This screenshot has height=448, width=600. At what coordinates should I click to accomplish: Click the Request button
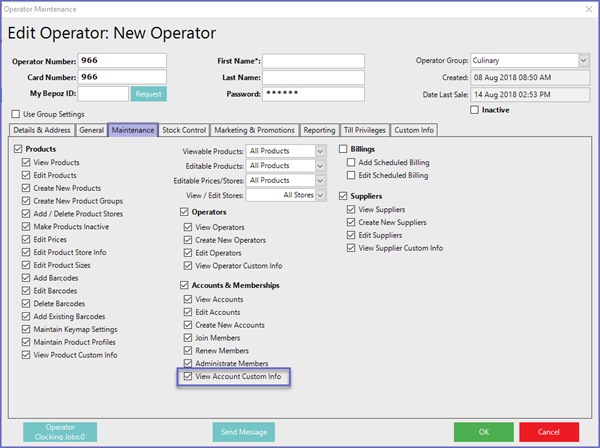[149, 94]
